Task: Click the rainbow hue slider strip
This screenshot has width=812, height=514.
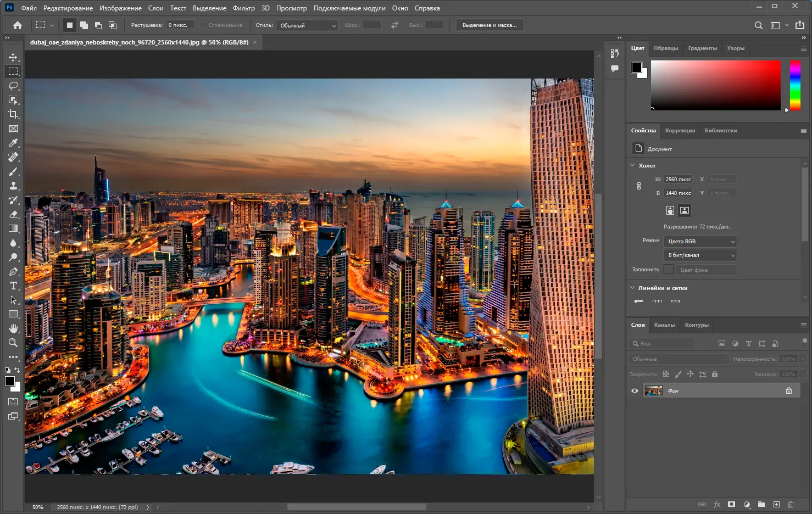Action: 795,85
